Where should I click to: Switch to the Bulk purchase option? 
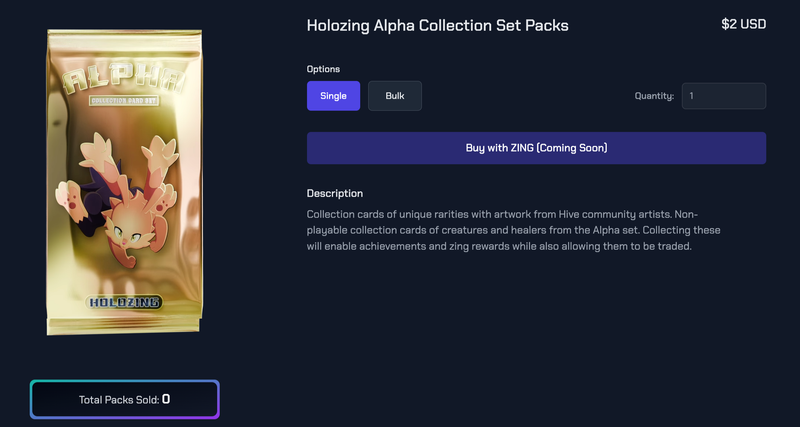pyautogui.click(x=395, y=96)
